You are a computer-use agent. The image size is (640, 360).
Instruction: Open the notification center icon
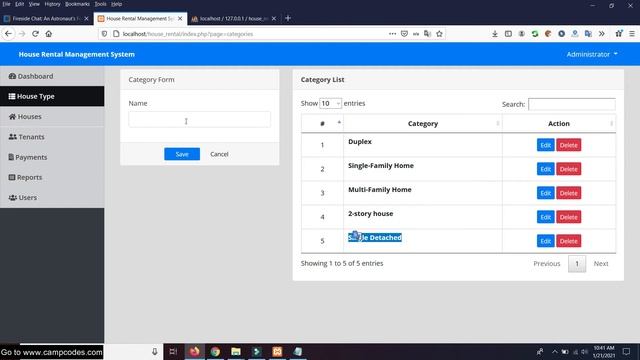626,351
